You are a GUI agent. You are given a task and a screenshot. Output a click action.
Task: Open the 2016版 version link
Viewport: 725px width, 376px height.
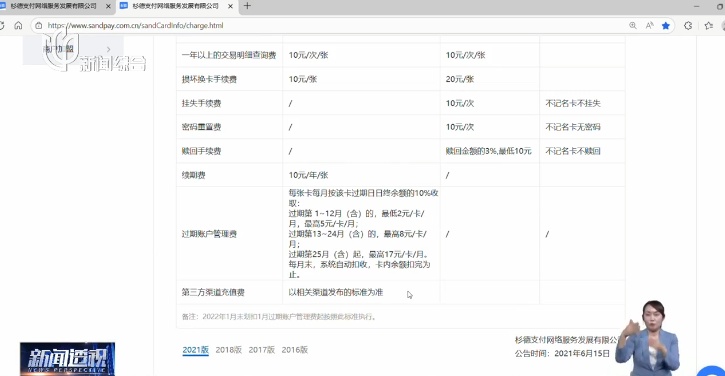click(x=295, y=350)
